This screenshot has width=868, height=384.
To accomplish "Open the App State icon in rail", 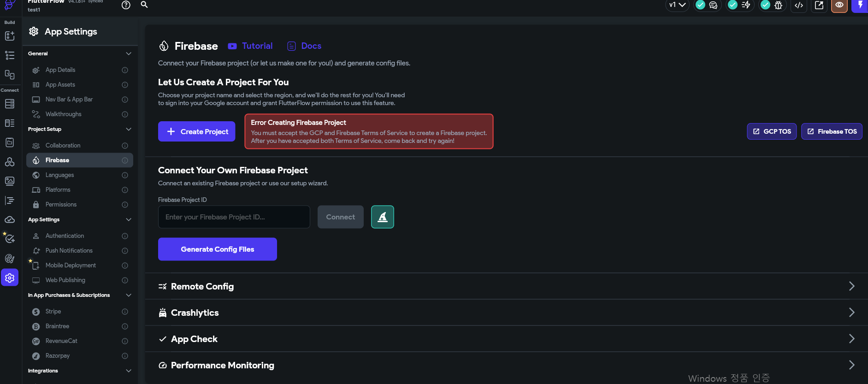I will [10, 142].
